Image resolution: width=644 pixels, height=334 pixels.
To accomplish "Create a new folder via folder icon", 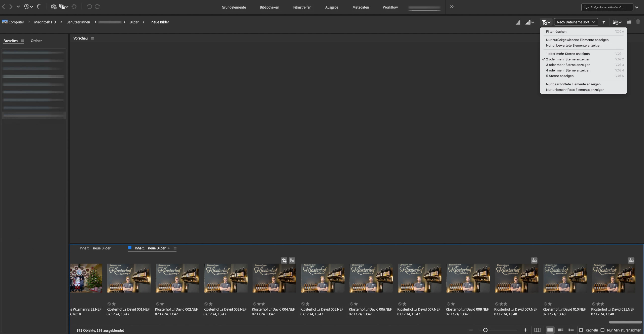I will click(629, 22).
